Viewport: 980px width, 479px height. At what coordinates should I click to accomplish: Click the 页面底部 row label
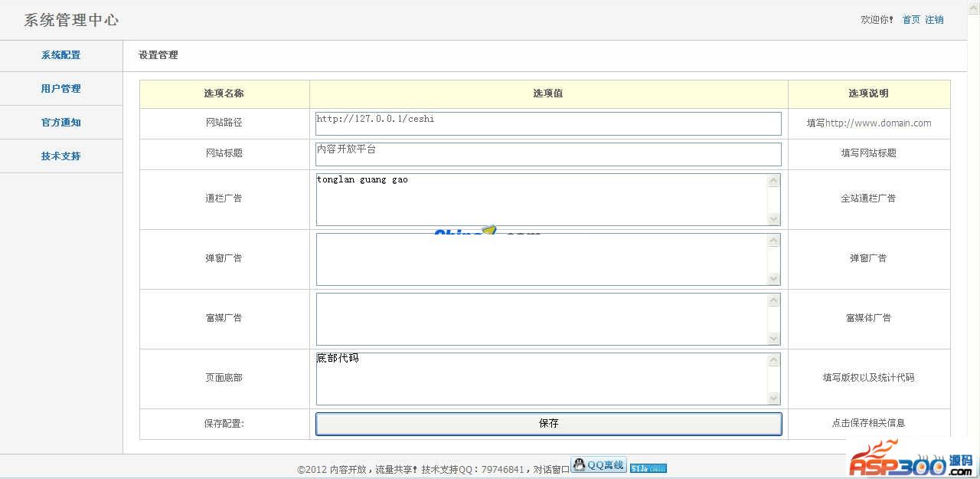click(x=224, y=378)
